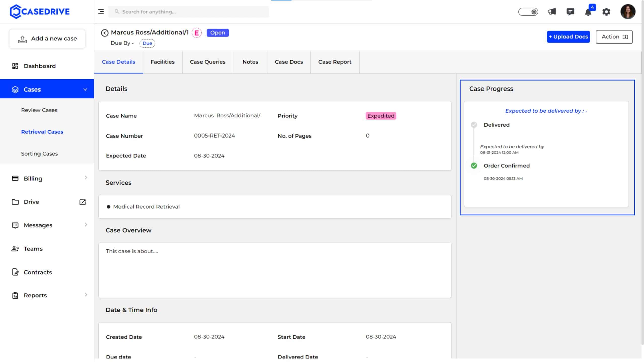Open the user profile avatar
Viewport: 644px width, 362px height.
(628, 12)
